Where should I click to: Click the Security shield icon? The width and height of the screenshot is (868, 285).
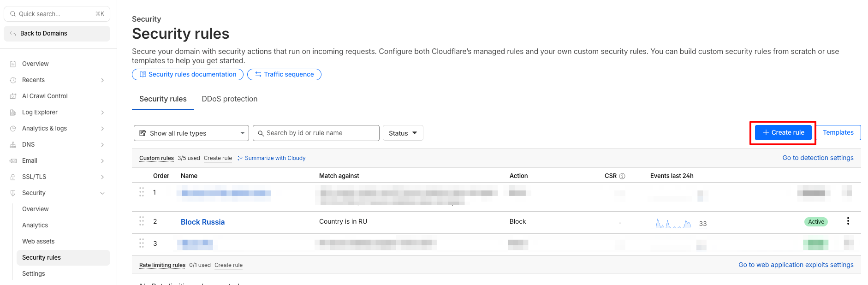[x=13, y=193]
